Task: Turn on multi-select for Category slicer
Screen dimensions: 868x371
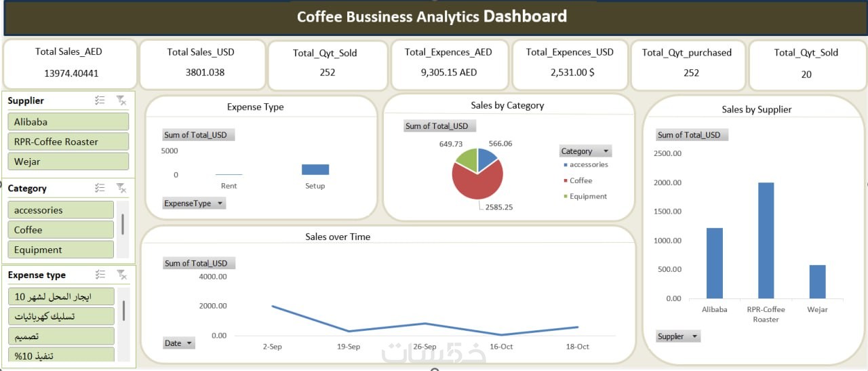Action: [x=100, y=188]
